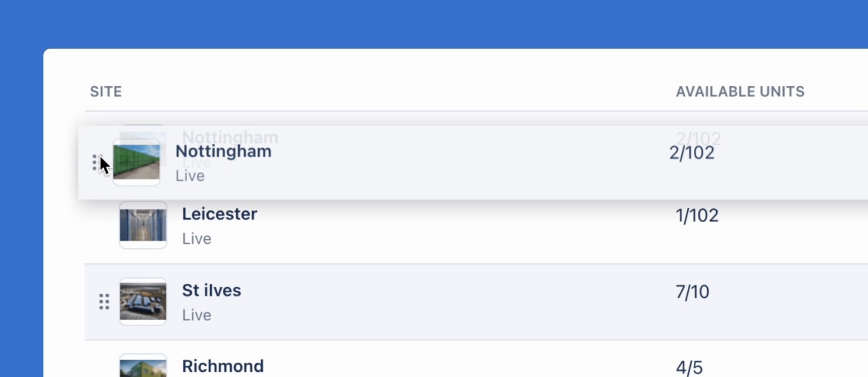The height and width of the screenshot is (377, 868).
Task: Click the Live status under St Ives
Action: [x=196, y=315]
